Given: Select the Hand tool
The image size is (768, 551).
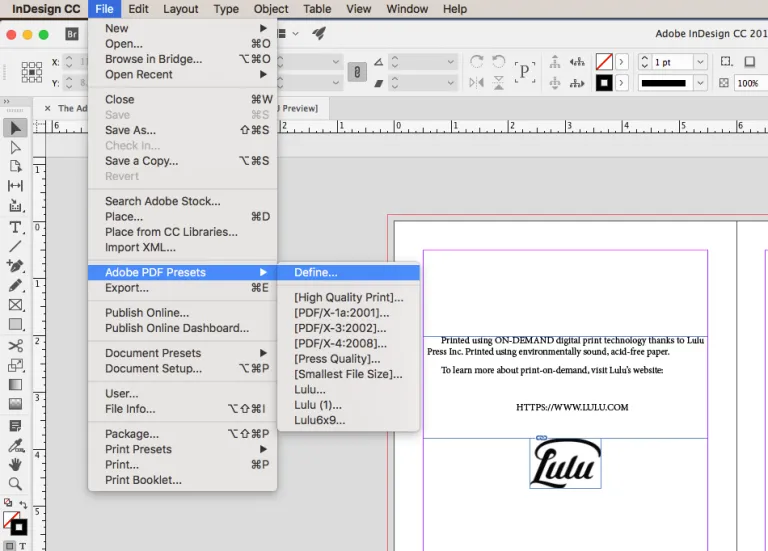Looking at the screenshot, I should click(x=15, y=464).
